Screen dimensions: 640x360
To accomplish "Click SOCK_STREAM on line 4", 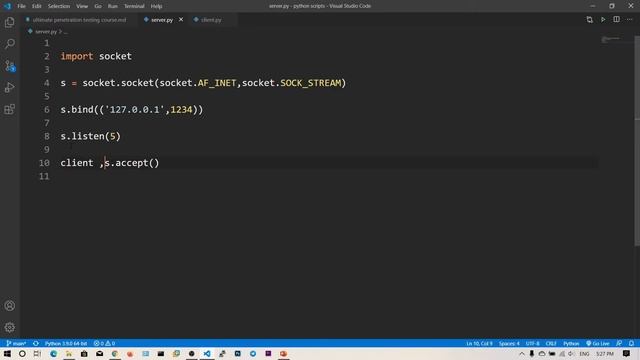I will pyautogui.click(x=310, y=83).
